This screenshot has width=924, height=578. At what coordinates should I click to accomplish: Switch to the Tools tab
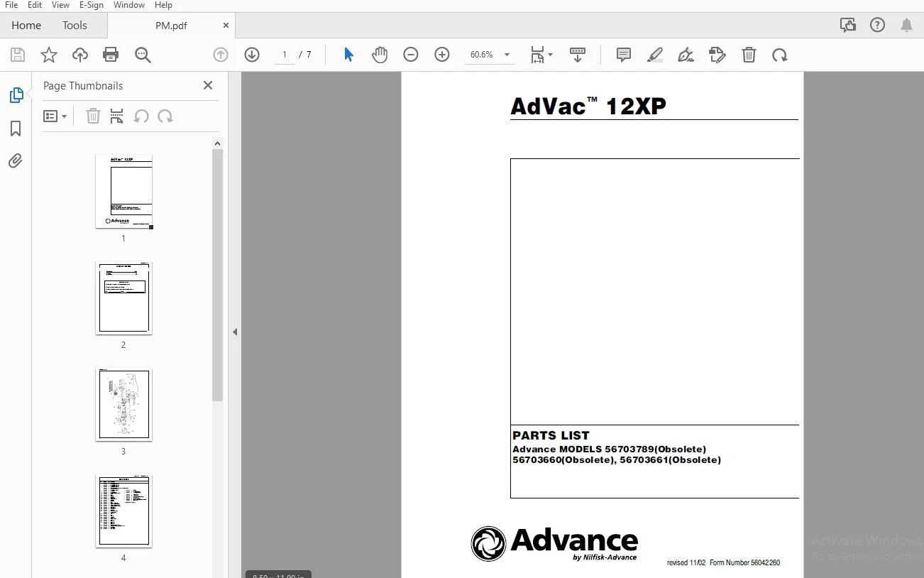coord(75,25)
